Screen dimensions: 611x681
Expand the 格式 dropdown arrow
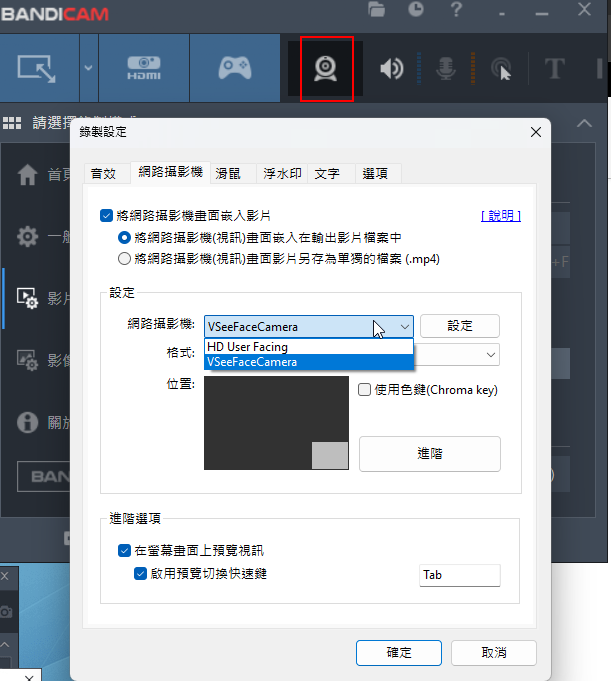coord(491,355)
